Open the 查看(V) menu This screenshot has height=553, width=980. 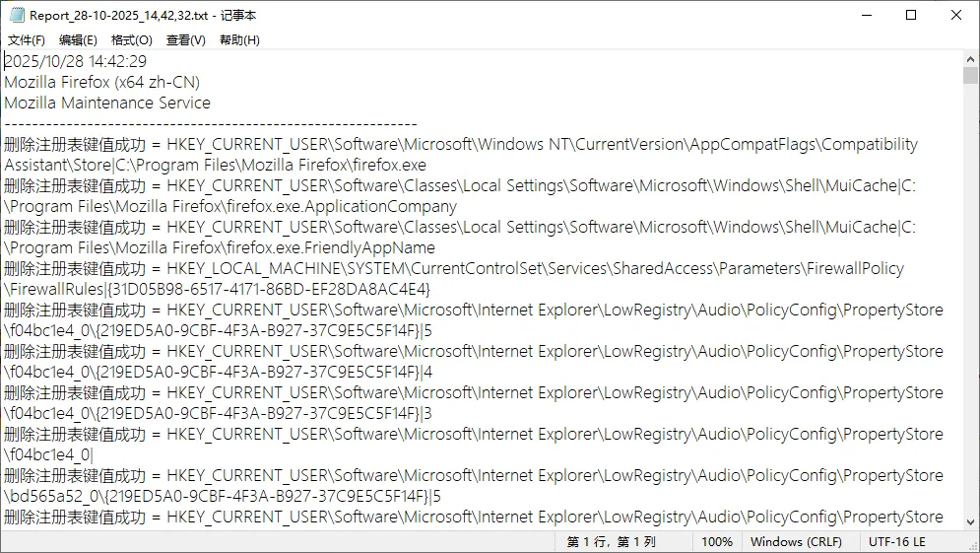[185, 40]
